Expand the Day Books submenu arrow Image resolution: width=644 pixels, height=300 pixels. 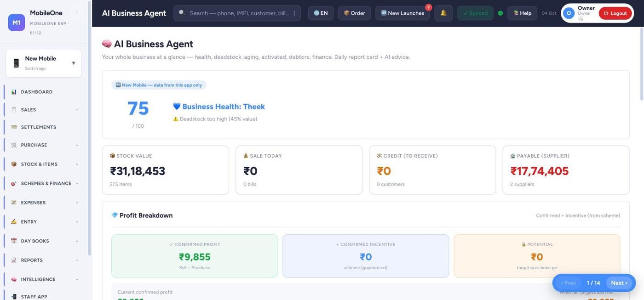pyautogui.click(x=77, y=241)
